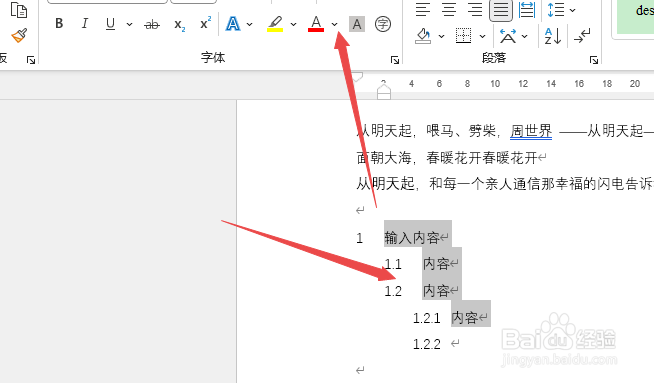Open borders dropdown arrow
Screen dimensions: 654x383
point(482,37)
